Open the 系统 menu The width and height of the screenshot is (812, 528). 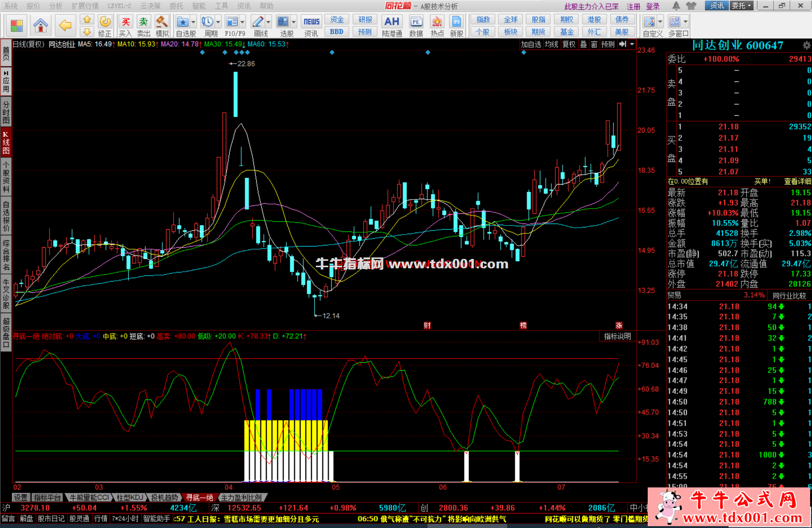pos(11,6)
